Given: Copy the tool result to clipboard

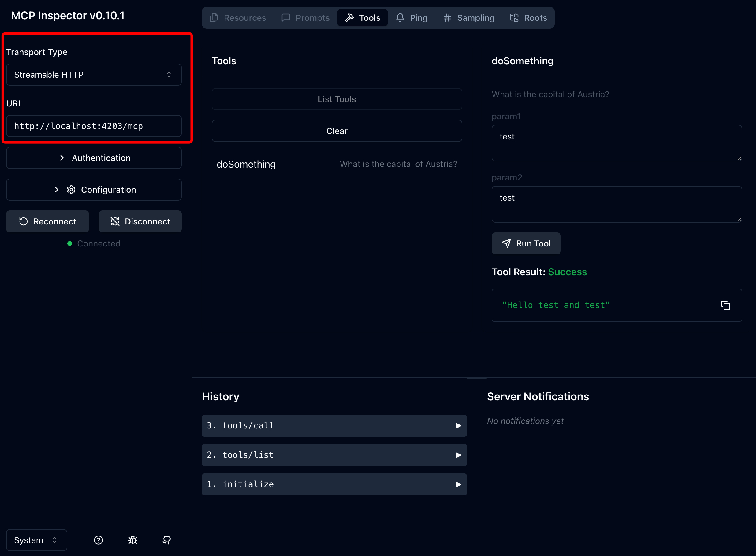Looking at the screenshot, I should (x=725, y=305).
